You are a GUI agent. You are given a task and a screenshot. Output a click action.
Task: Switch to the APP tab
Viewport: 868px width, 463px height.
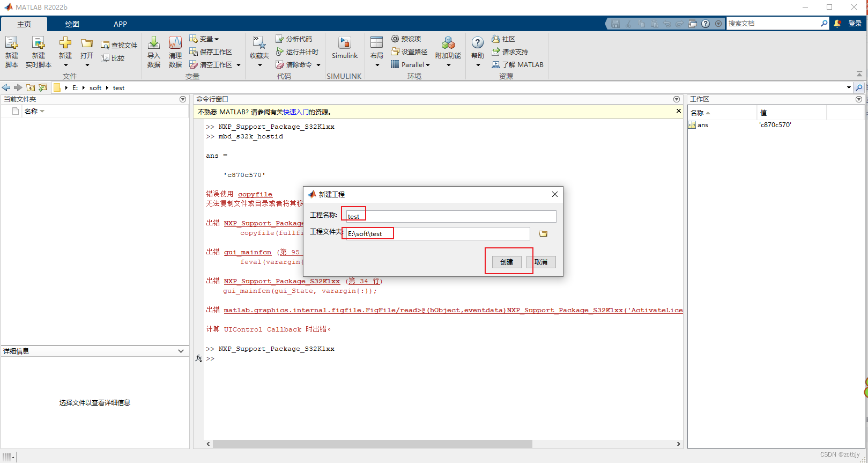coord(120,24)
